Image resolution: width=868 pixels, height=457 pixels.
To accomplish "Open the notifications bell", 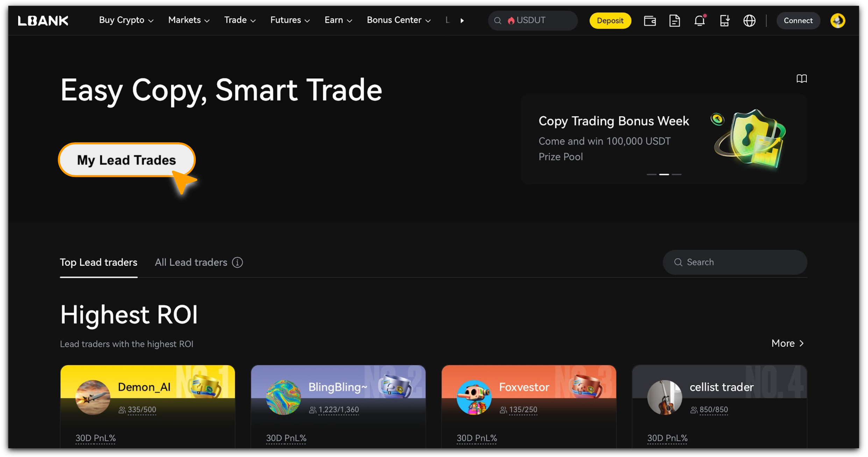I will click(x=699, y=21).
